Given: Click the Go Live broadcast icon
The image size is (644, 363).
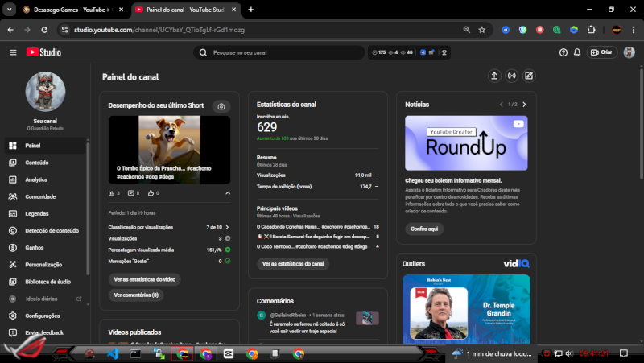Looking at the screenshot, I should 511,76.
